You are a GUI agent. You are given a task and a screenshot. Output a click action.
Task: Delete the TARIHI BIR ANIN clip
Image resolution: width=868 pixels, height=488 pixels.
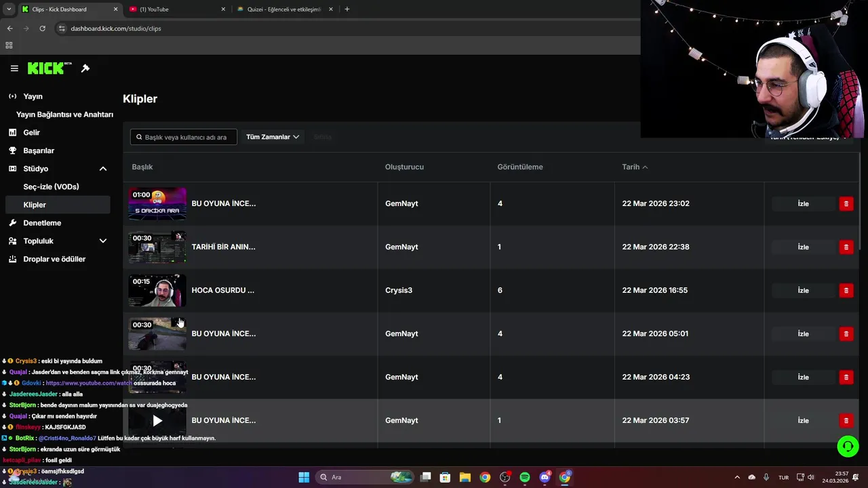846,247
